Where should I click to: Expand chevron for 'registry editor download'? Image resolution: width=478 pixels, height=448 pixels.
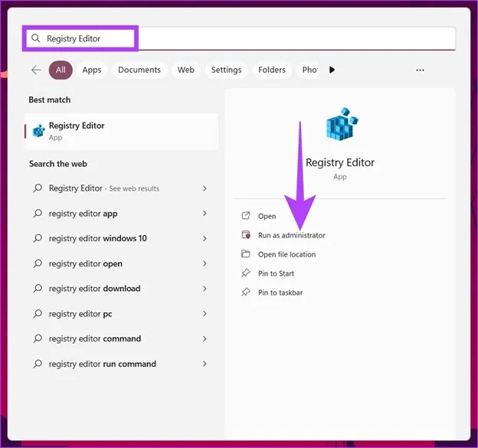coord(205,289)
